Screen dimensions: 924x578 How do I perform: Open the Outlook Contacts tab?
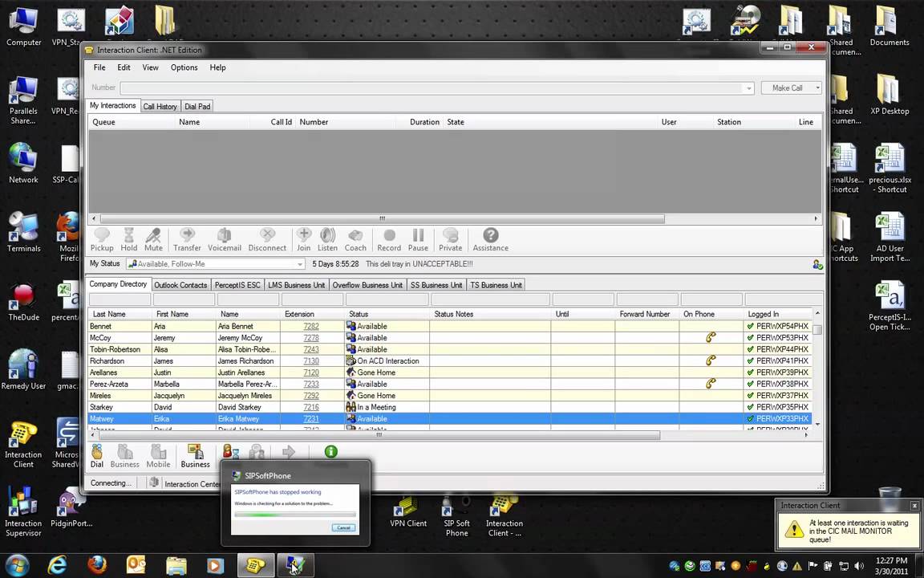click(x=180, y=285)
